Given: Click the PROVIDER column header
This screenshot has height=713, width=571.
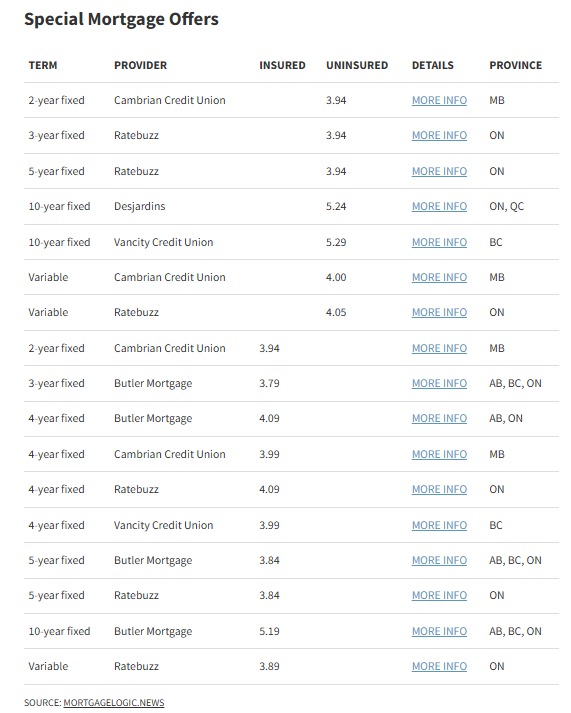Looking at the screenshot, I should click(x=140, y=65).
